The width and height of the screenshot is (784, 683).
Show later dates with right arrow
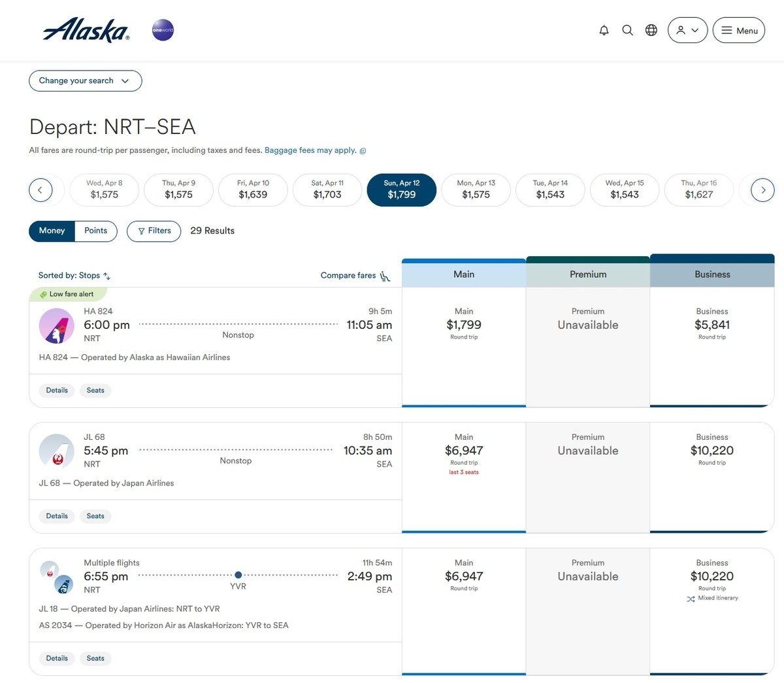point(763,190)
